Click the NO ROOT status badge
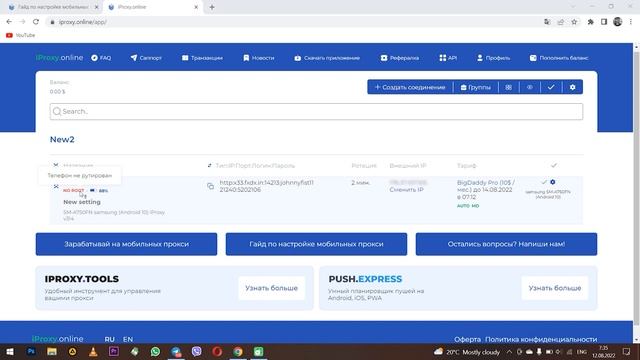 73,191
